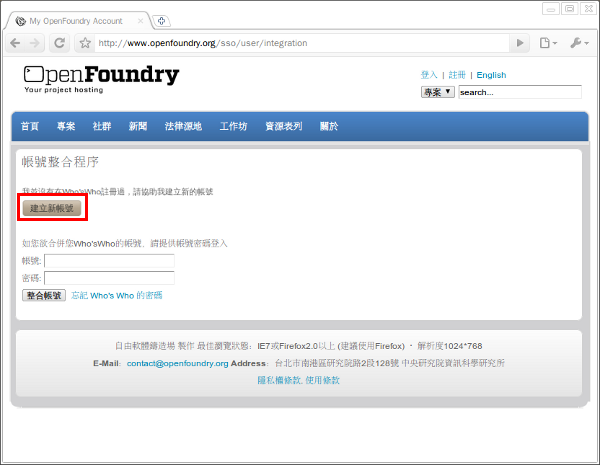The height and width of the screenshot is (465, 600).
Task: Close the My OpenFoundry Account tab
Action: [140, 21]
